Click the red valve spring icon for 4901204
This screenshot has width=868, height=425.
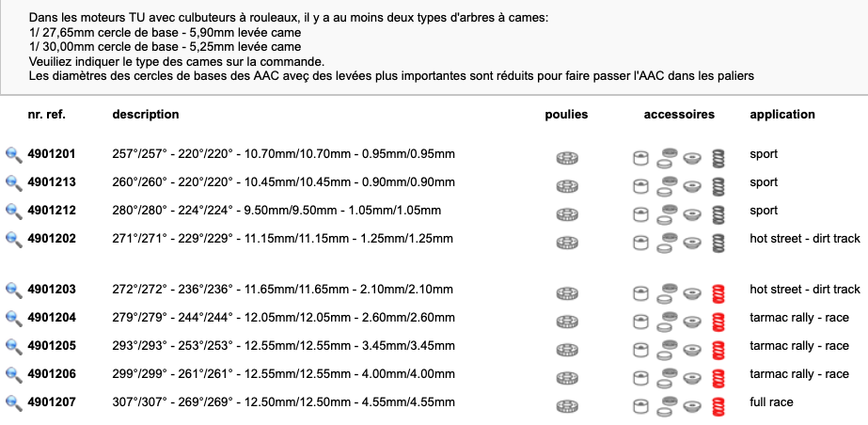[718, 323]
